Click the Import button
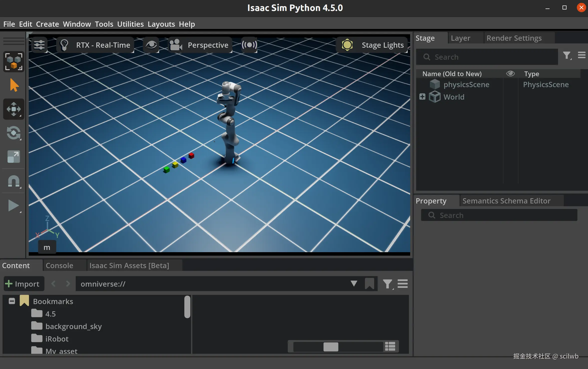588x369 pixels. point(24,284)
